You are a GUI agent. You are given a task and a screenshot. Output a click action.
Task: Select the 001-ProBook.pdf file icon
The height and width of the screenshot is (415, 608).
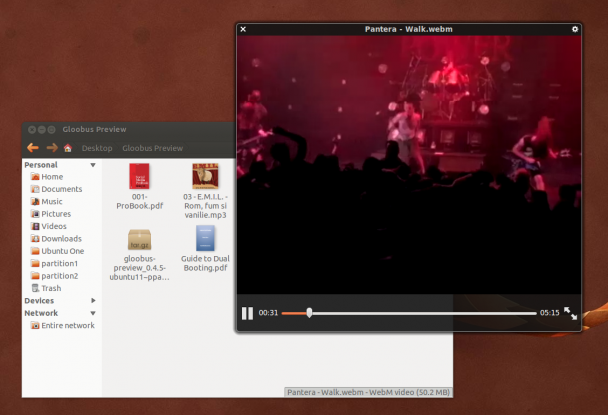coord(139,176)
